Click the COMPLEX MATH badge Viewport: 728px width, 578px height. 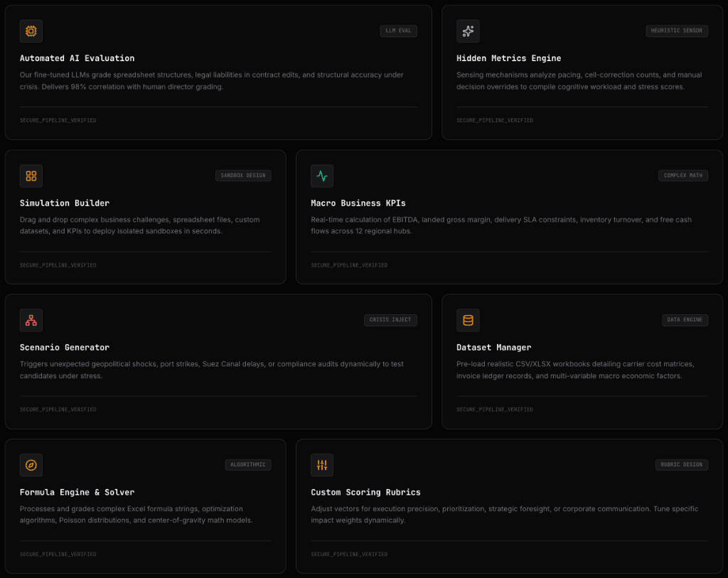(683, 176)
